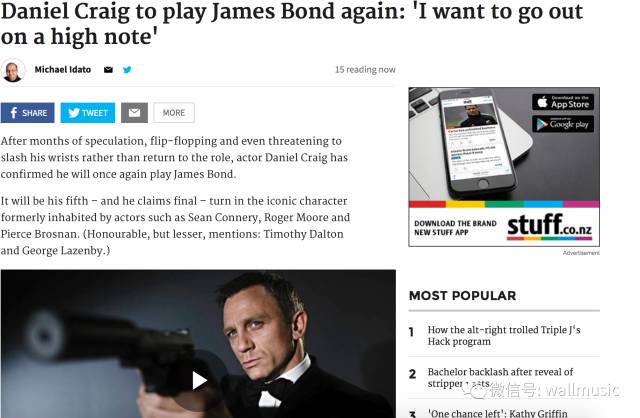Click the article headline about Daniel Craig
The width and height of the screenshot is (640, 418).
click(x=291, y=24)
